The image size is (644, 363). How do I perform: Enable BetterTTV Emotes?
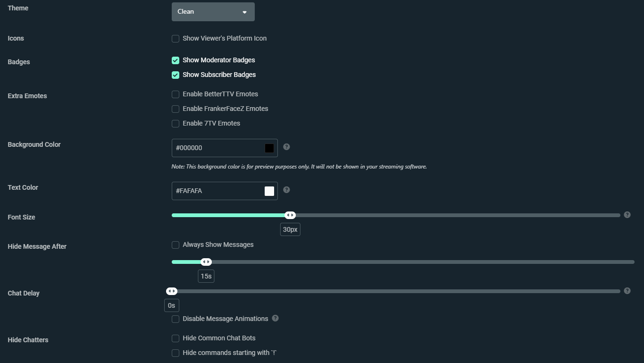pos(175,94)
